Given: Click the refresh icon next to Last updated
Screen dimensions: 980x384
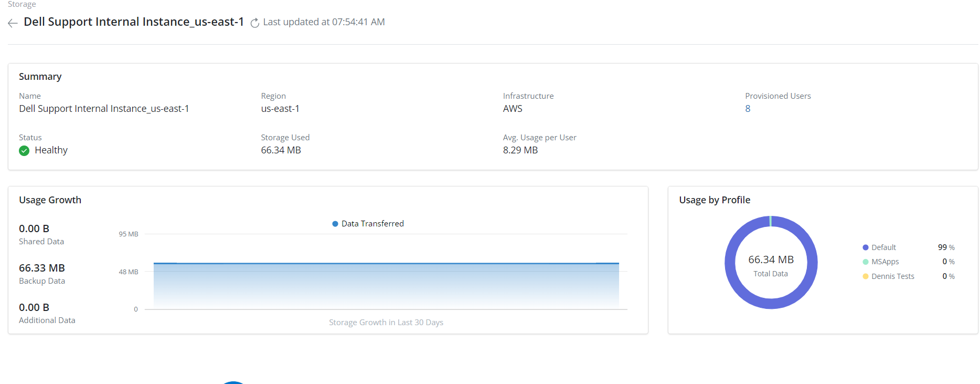Looking at the screenshot, I should 255,23.
